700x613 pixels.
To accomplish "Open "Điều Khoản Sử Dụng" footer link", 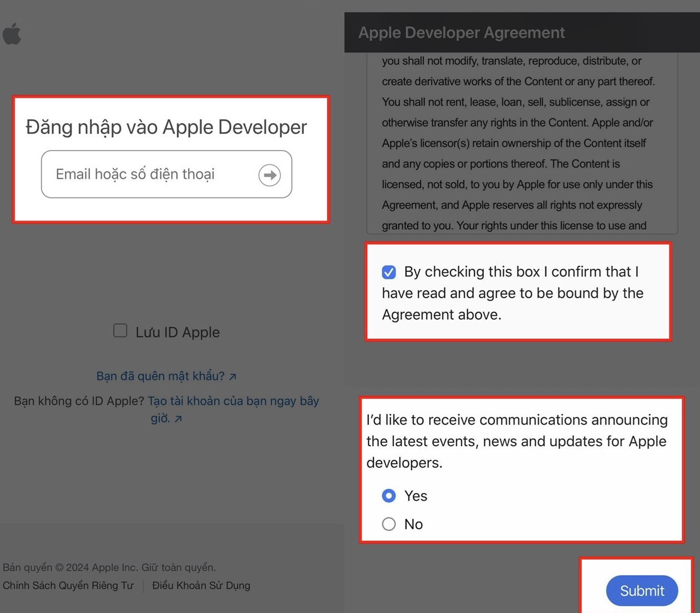I will (x=201, y=586).
